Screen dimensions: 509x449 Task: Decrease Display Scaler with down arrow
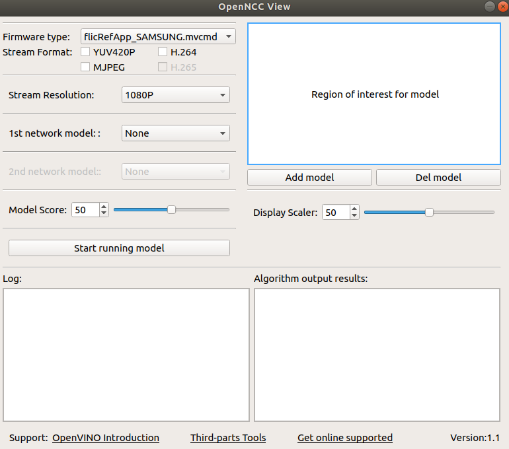pyautogui.click(x=355, y=216)
